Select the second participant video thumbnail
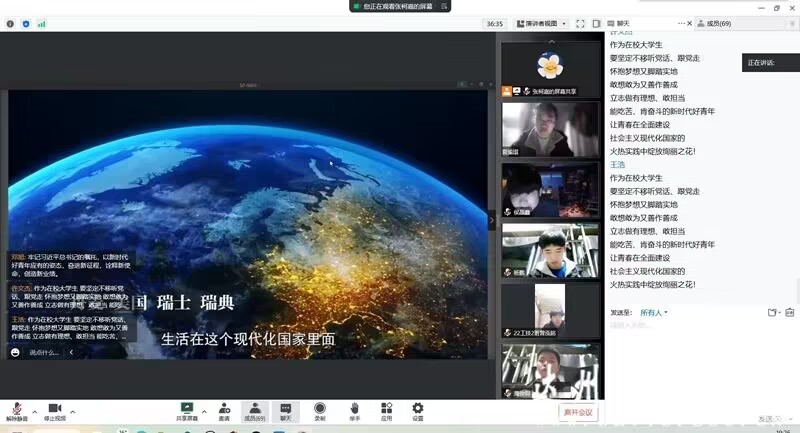The width and height of the screenshot is (800, 433). tap(550, 130)
